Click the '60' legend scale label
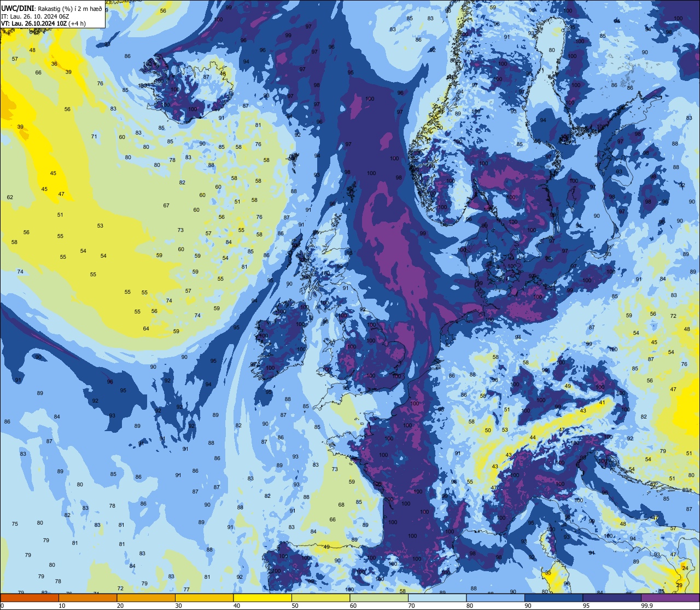This screenshot has width=700, height=610. click(353, 606)
